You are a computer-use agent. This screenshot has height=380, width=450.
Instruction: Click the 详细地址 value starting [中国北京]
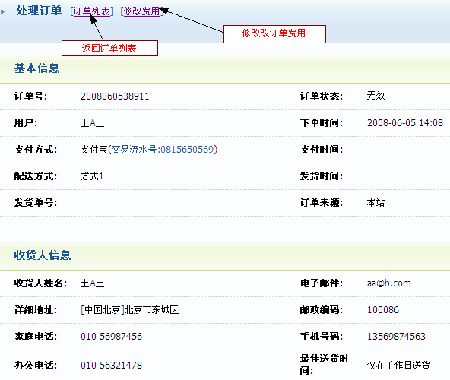click(130, 310)
